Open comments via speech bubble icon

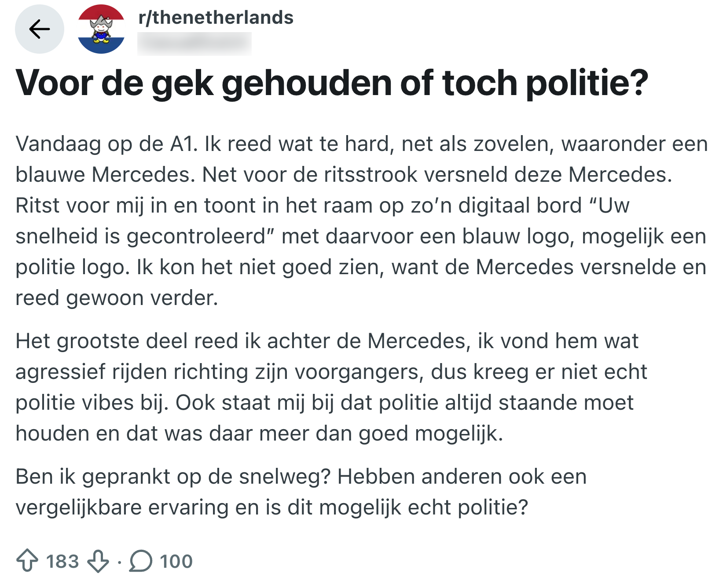coord(140,561)
